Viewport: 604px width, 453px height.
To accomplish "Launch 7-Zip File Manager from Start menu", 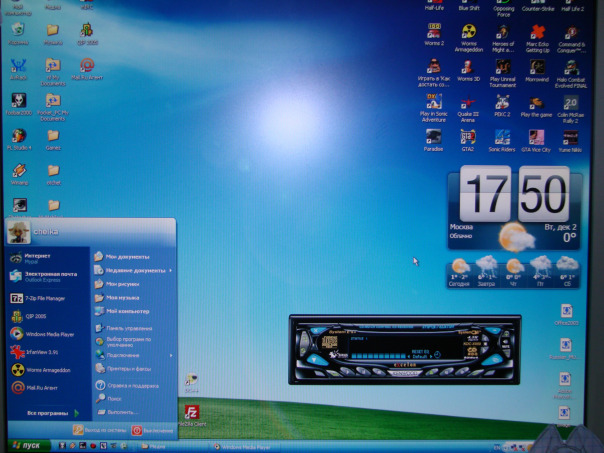I will pyautogui.click(x=44, y=297).
